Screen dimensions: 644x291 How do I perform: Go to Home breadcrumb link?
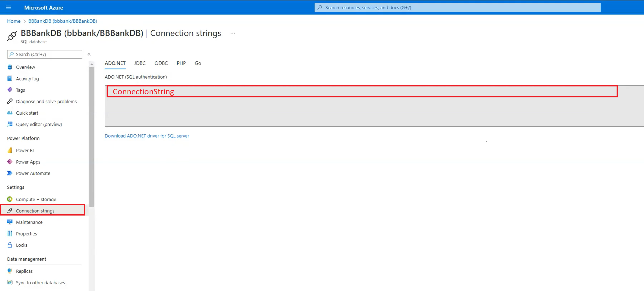click(14, 21)
